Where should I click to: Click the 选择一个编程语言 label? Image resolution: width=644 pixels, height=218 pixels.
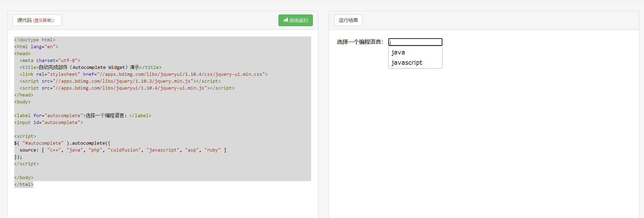[360, 42]
